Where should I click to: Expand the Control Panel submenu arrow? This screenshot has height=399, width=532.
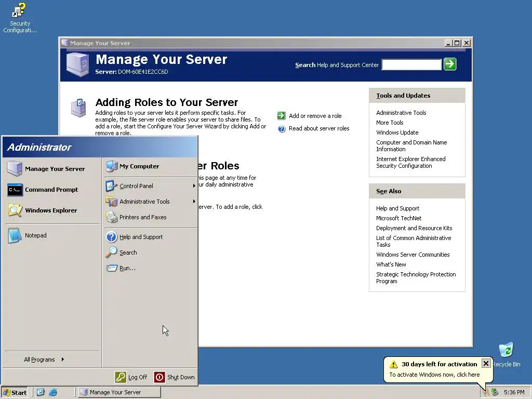194,185
